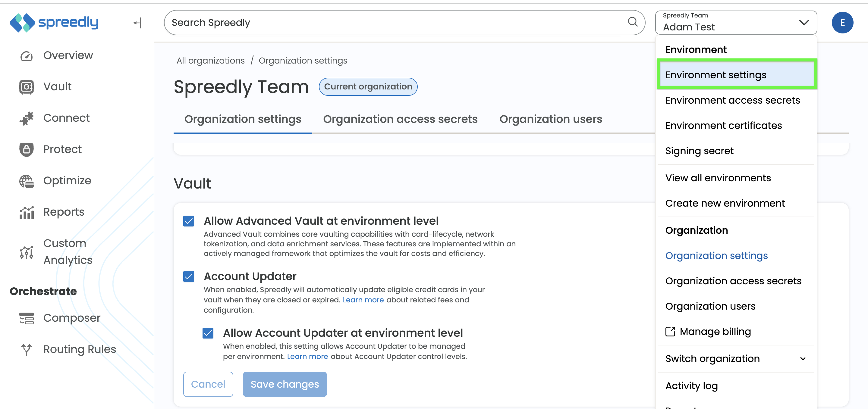Open Reports in the sidebar
This screenshot has height=409, width=868.
click(64, 212)
